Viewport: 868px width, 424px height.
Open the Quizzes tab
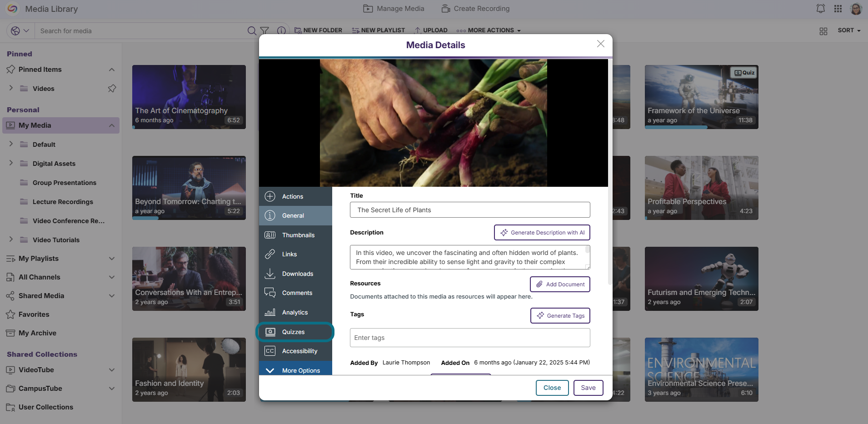pyautogui.click(x=295, y=332)
